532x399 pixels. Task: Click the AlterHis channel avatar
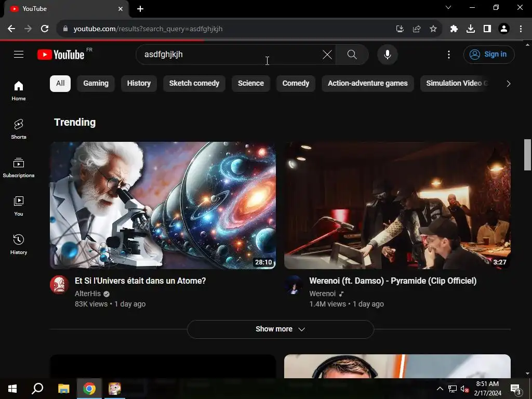pos(59,285)
